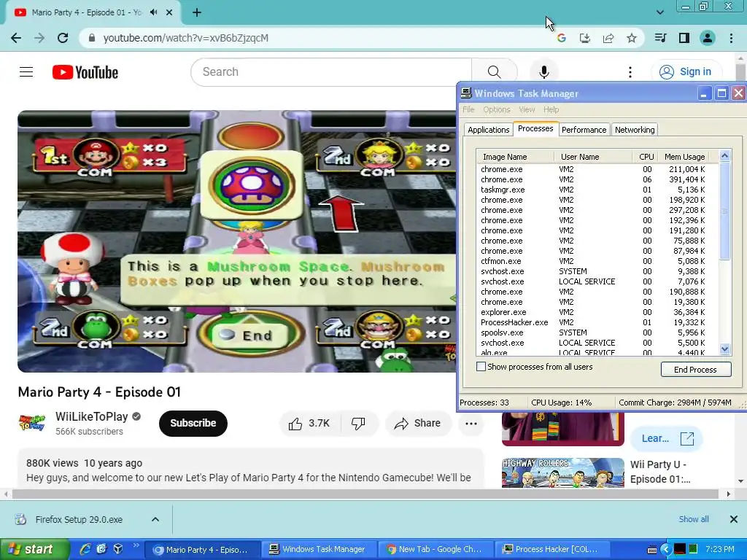Switch to the Networking tab
747x560 pixels.
(x=635, y=130)
